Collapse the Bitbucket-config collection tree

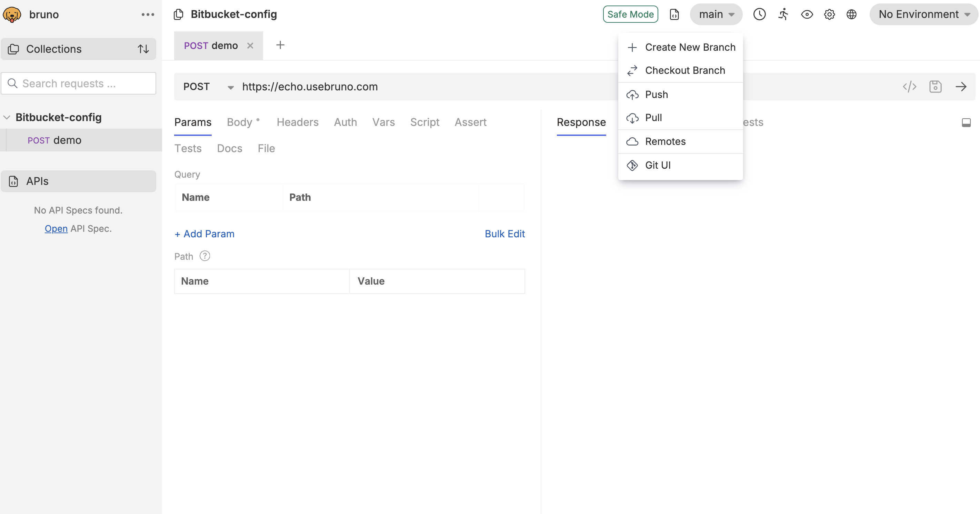[7, 117]
